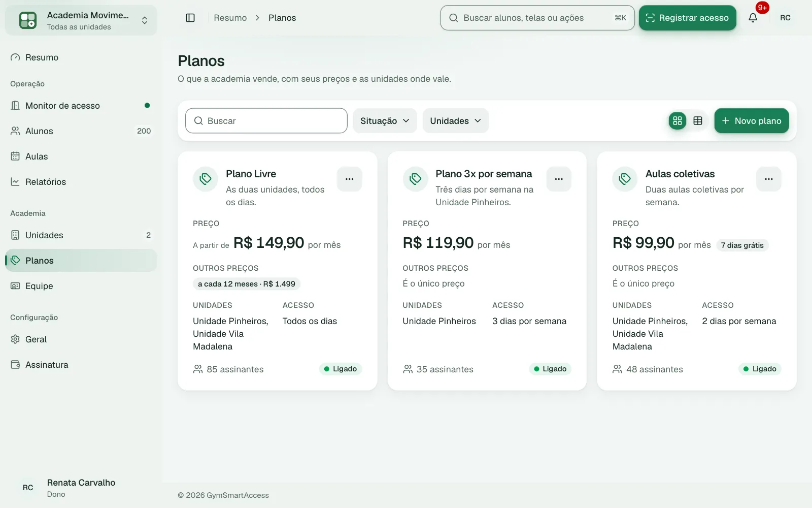This screenshot has width=812, height=508.
Task: Click 85 assinantes on Plano Livre
Action: pos(228,369)
